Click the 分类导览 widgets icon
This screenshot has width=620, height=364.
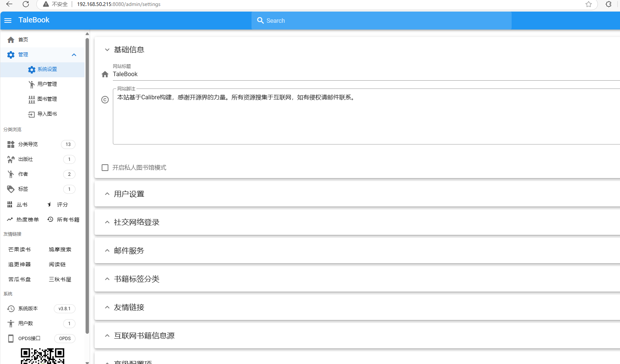point(11,144)
